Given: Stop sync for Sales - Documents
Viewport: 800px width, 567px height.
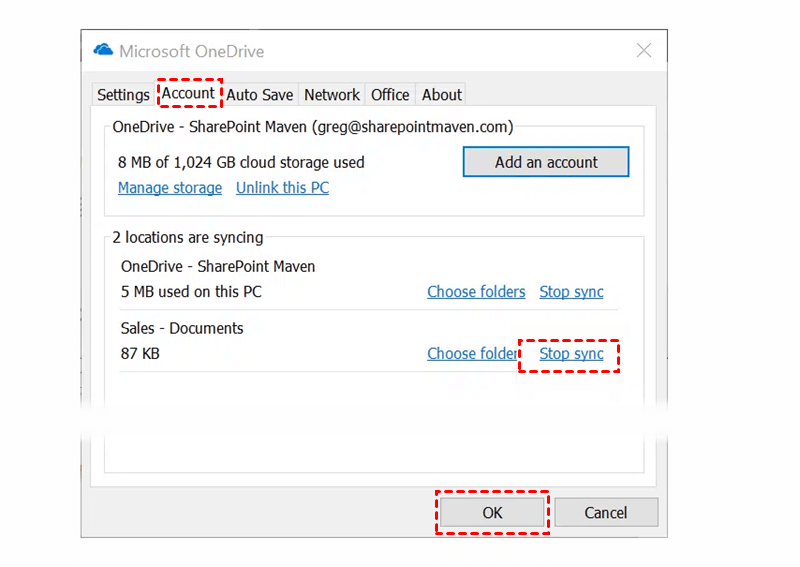Looking at the screenshot, I should 571,354.
